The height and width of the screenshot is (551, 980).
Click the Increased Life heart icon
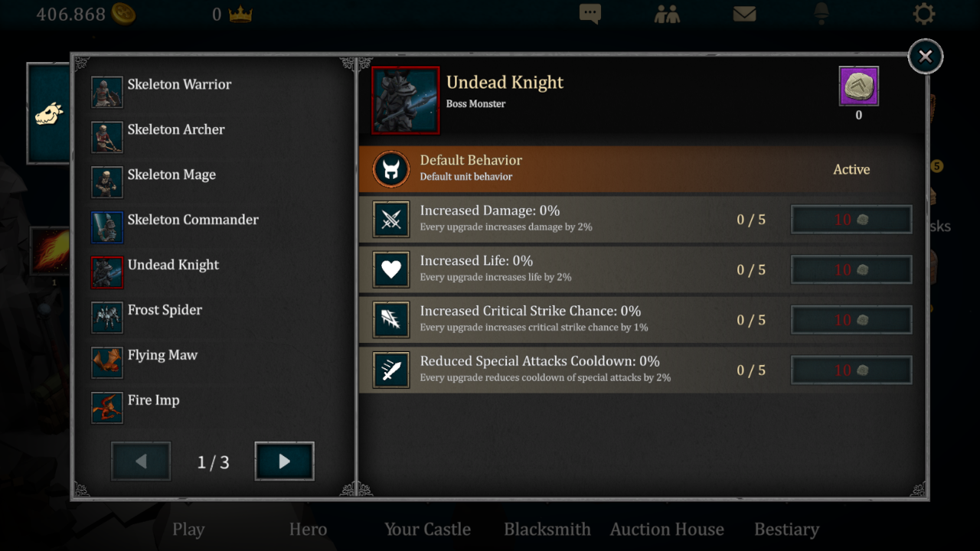391,269
